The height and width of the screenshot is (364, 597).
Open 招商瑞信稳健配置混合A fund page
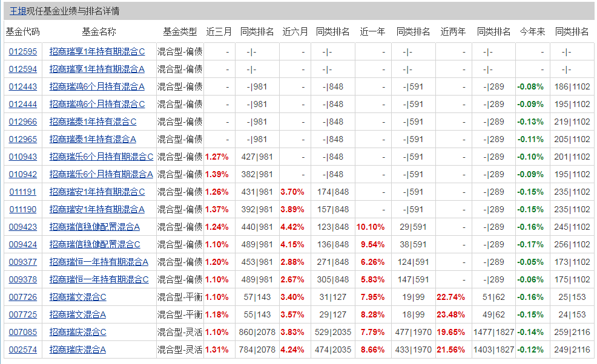94,227
